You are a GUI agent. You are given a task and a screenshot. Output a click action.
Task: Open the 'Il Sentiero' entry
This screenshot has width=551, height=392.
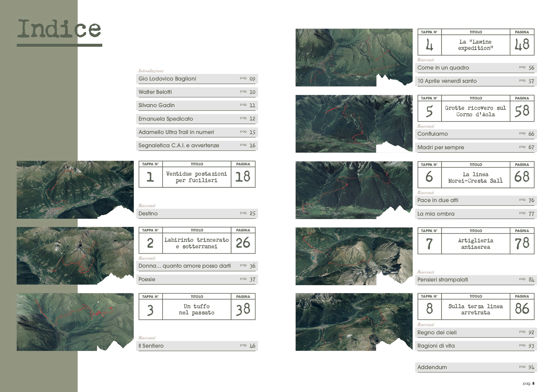(x=197, y=346)
